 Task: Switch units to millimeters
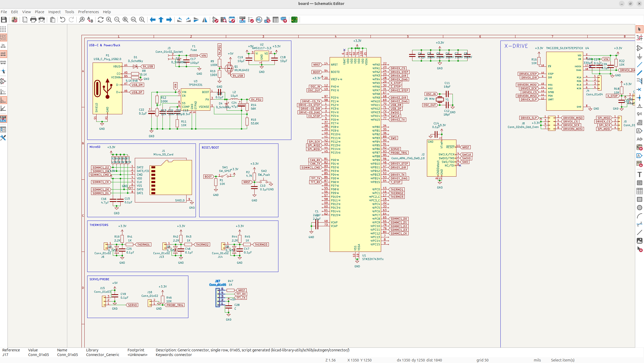[3, 62]
